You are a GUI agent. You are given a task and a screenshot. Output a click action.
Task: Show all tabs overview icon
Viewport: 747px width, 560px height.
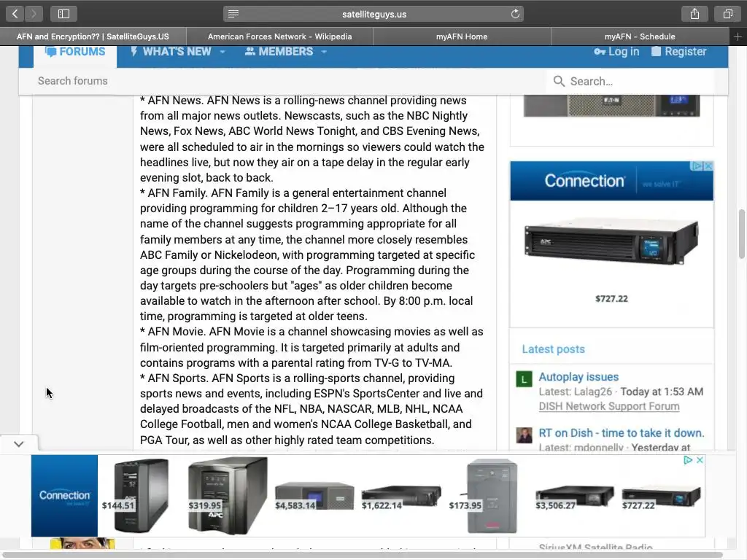(x=727, y=14)
